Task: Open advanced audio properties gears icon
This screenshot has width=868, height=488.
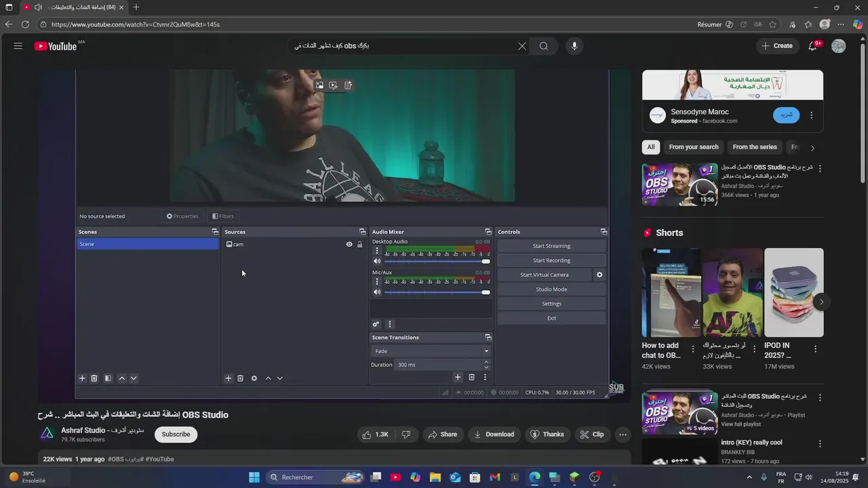Action: point(376,324)
